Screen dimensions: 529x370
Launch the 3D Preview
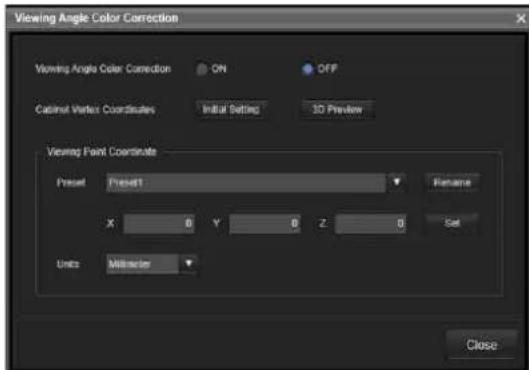pyautogui.click(x=337, y=109)
